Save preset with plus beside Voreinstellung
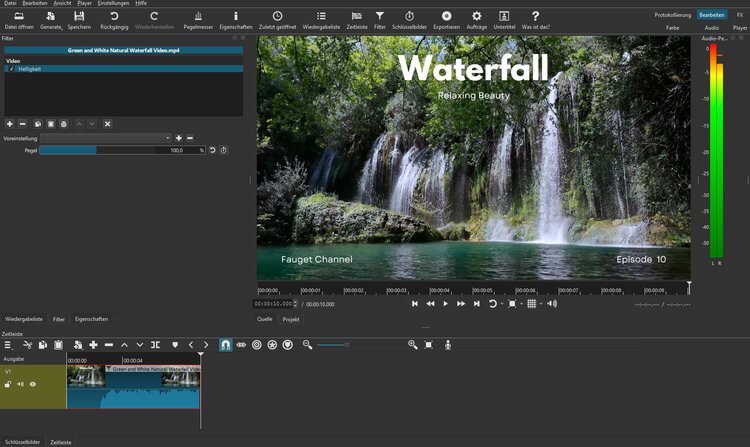The height and width of the screenshot is (447, 750). [178, 138]
